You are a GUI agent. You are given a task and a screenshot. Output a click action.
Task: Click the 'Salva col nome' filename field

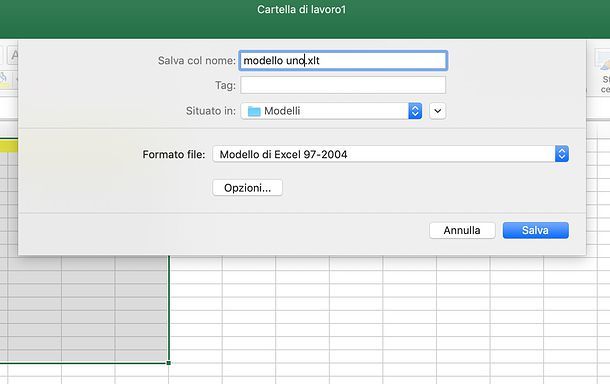[x=343, y=61]
